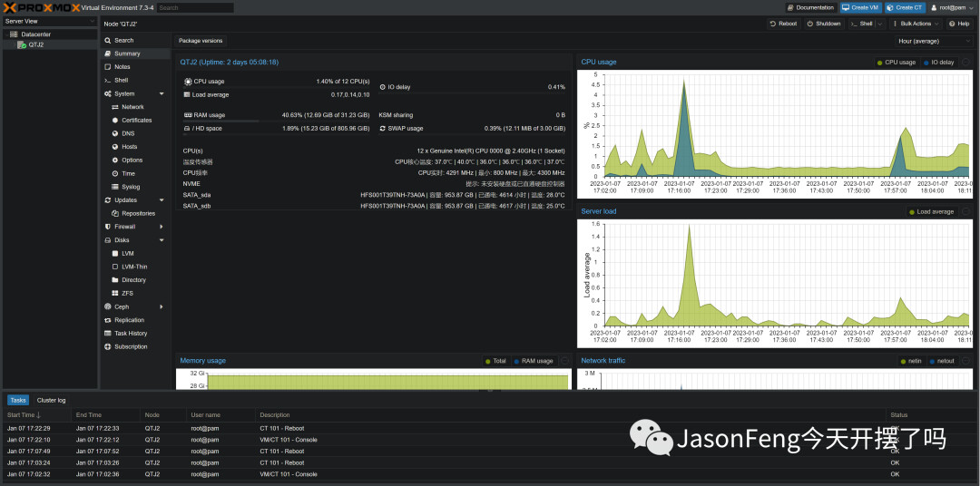Open the System section
Image resolution: width=980 pixels, height=486 pixels.
(124, 93)
